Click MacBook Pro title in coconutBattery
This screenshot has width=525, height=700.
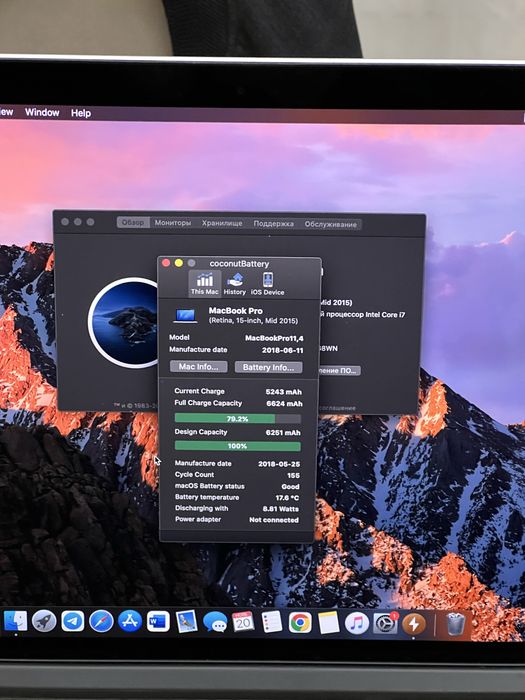(x=236, y=311)
